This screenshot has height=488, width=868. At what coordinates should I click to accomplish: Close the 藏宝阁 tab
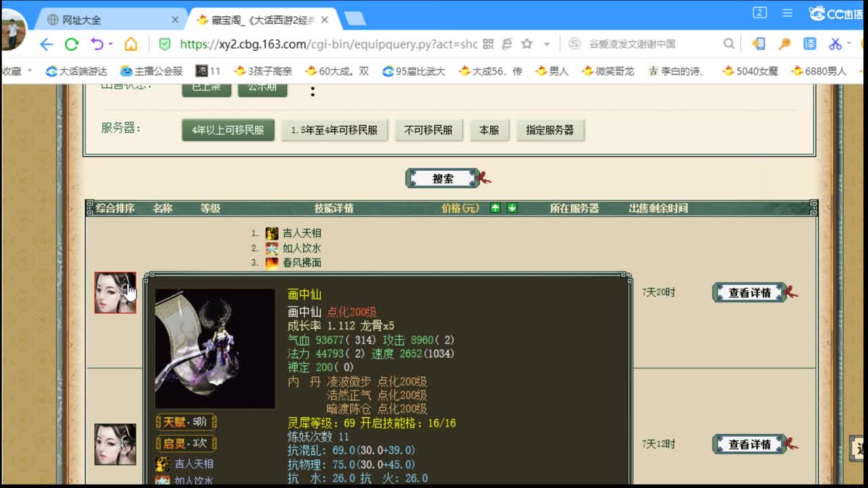click(x=325, y=20)
